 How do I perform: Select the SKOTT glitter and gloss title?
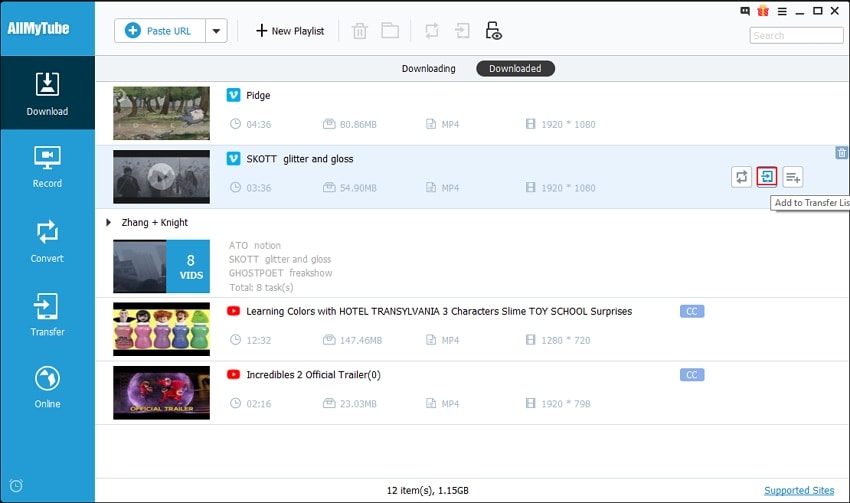tap(300, 159)
